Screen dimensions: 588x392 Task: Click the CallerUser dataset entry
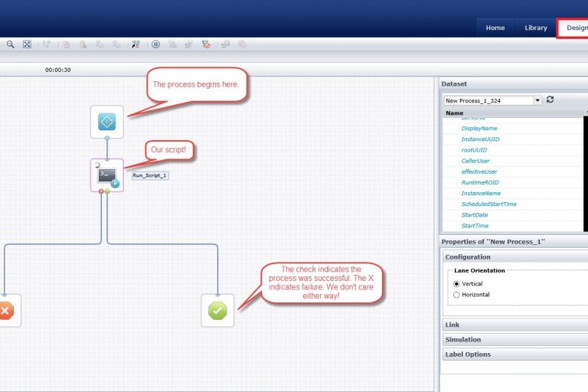[x=475, y=161]
